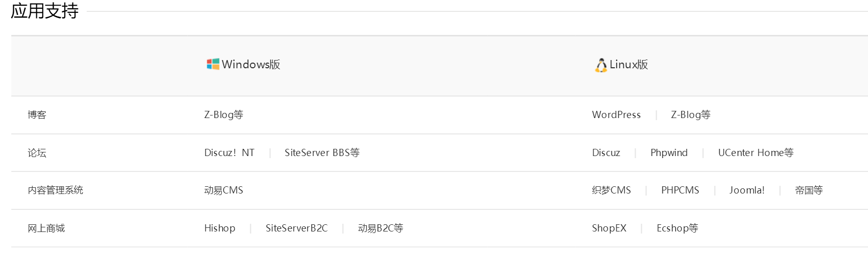Click the 帝国等 entry
Viewport: 868px width, 271px height.
(x=809, y=190)
